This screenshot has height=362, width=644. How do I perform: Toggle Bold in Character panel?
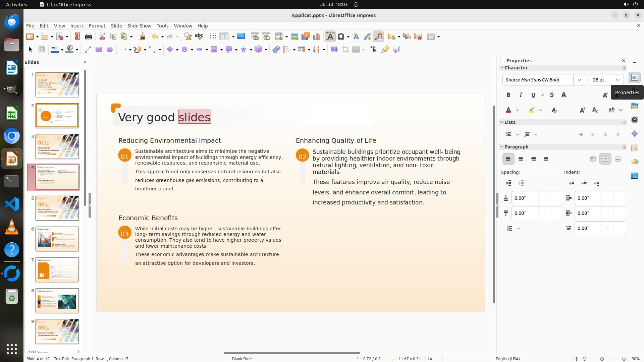pos(508,95)
